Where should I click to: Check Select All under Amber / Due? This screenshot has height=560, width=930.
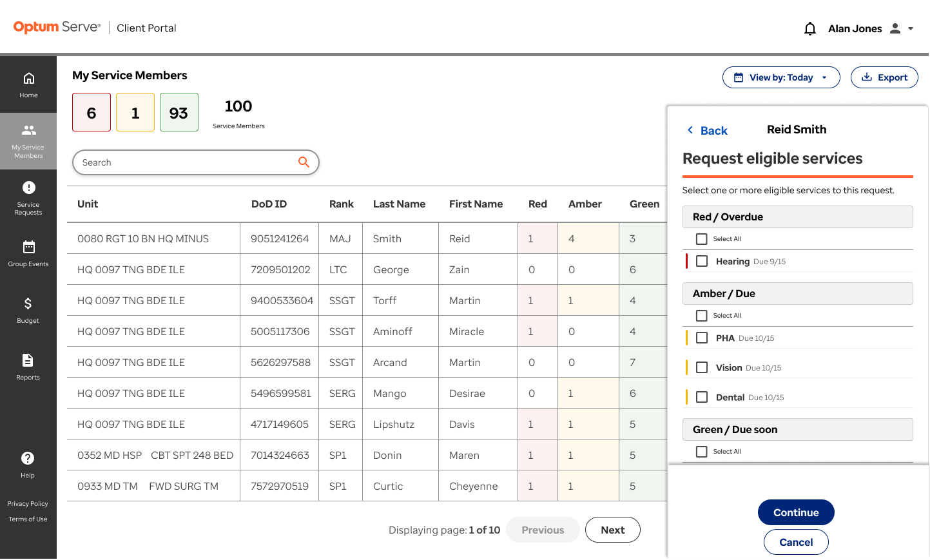coord(702,316)
